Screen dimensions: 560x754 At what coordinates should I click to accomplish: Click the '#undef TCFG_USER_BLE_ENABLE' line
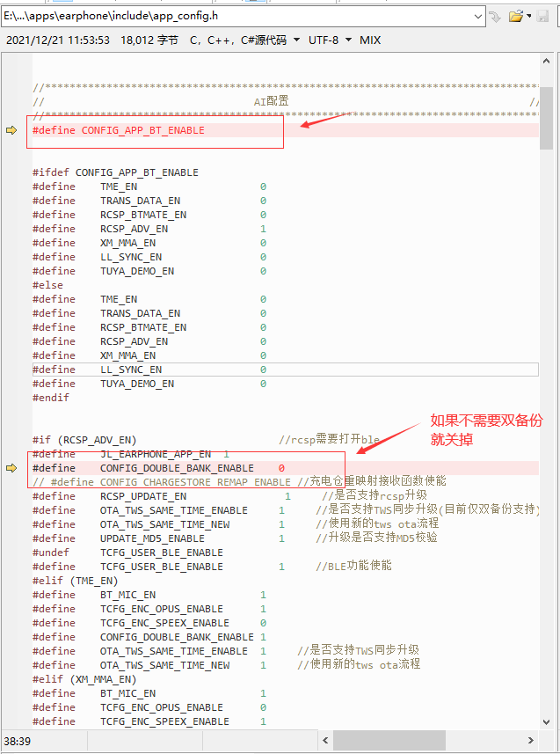click(x=127, y=553)
